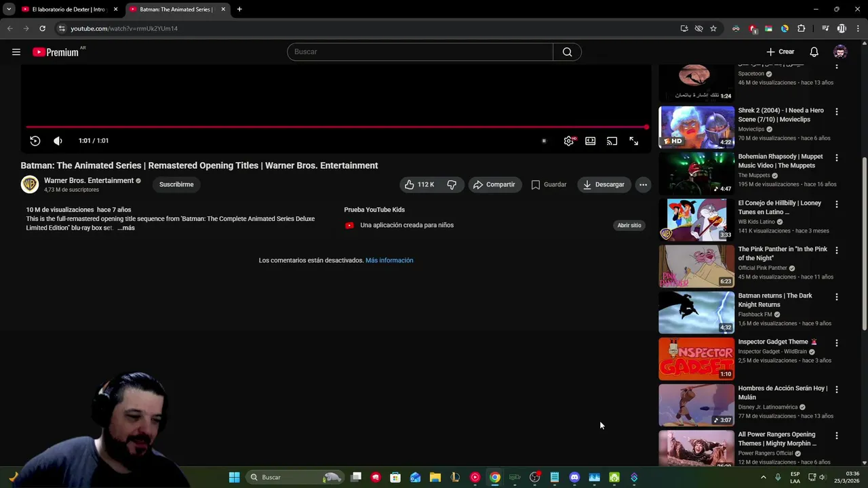
Task: Toggle the autoplay switch
Action: (543, 141)
